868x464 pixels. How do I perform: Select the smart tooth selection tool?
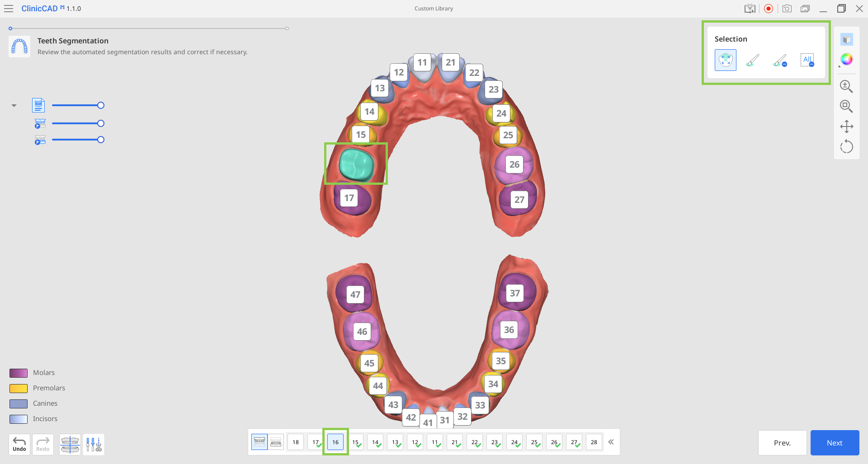725,60
